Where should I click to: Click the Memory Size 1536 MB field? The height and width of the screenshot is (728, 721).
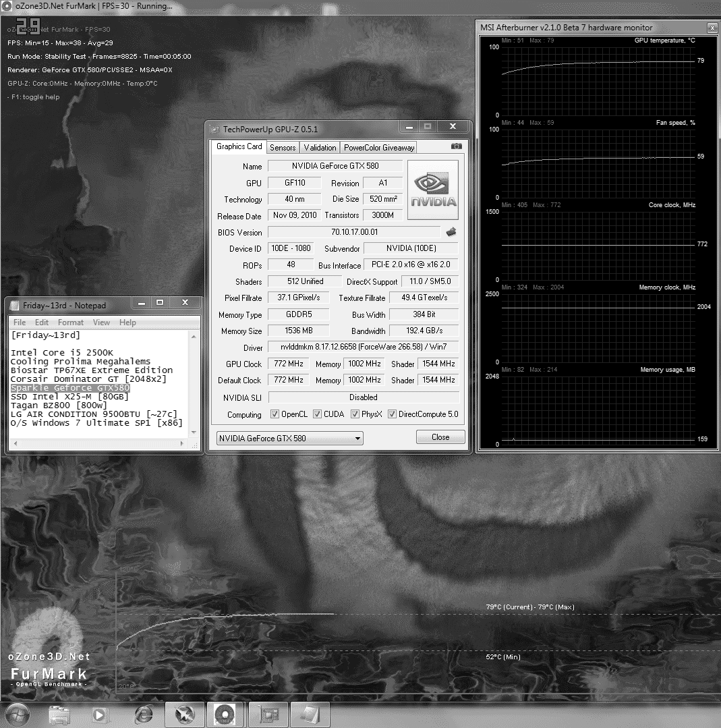point(299,331)
